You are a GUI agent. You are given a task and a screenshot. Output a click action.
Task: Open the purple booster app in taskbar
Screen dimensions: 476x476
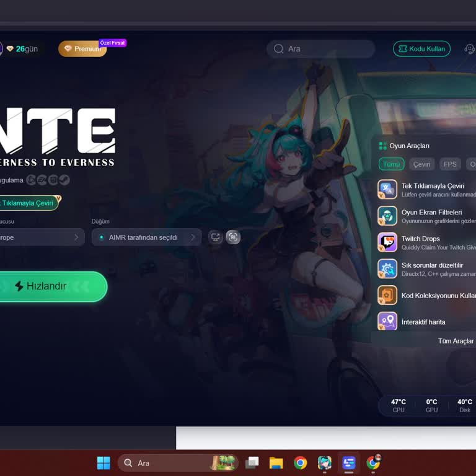tap(349, 463)
